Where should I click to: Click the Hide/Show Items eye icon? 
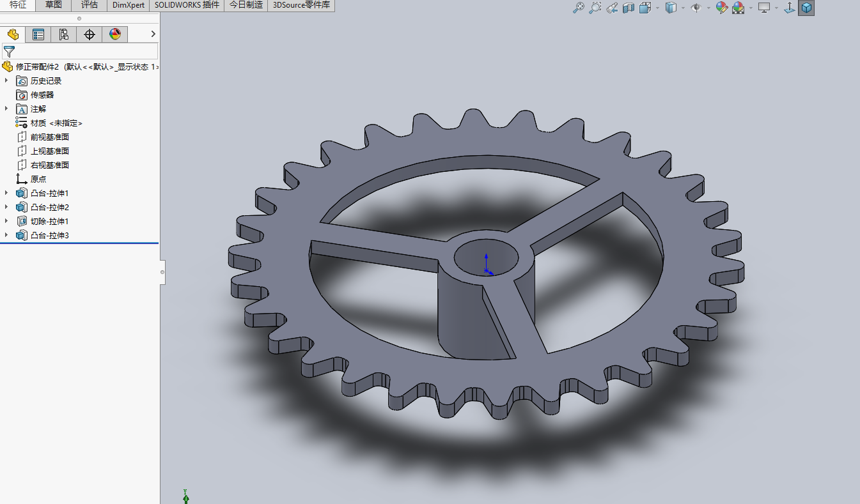coord(696,8)
